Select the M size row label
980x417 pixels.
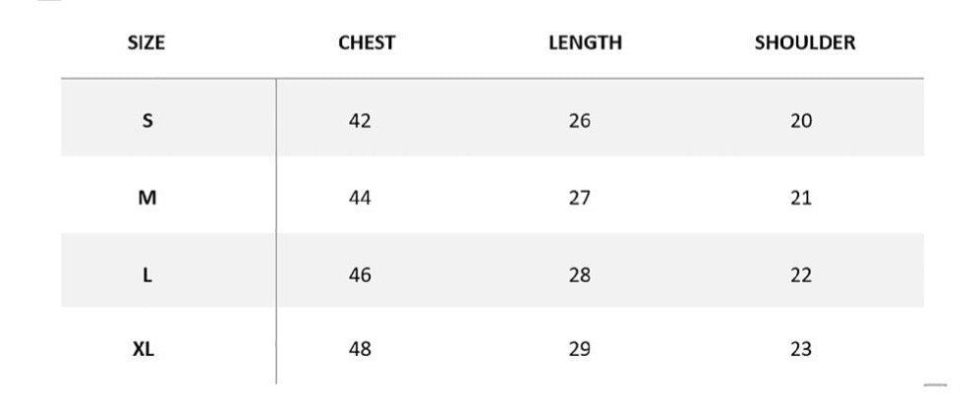pyautogui.click(x=147, y=198)
